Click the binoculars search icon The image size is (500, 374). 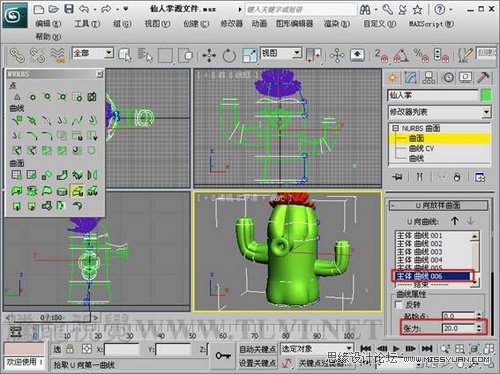365,10
